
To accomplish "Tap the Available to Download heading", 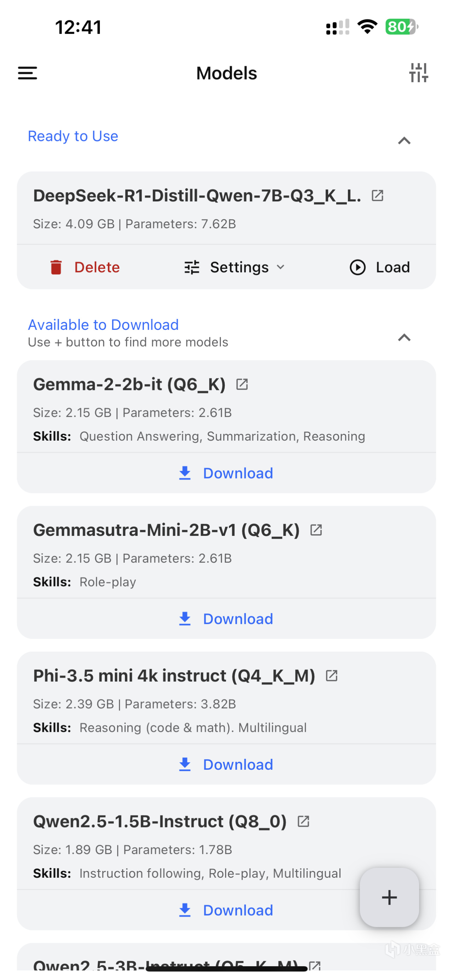I will pos(103,325).
